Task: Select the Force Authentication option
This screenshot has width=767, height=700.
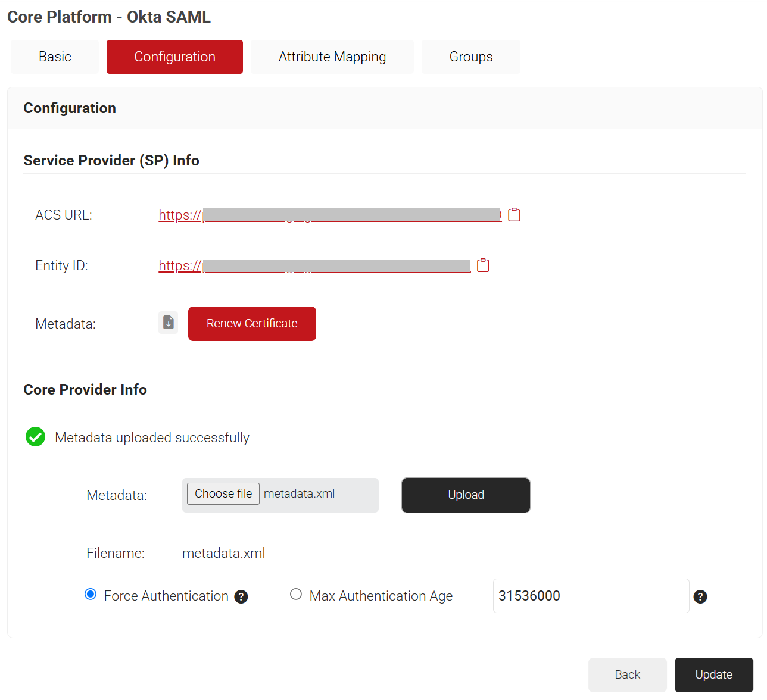Action: (x=91, y=595)
